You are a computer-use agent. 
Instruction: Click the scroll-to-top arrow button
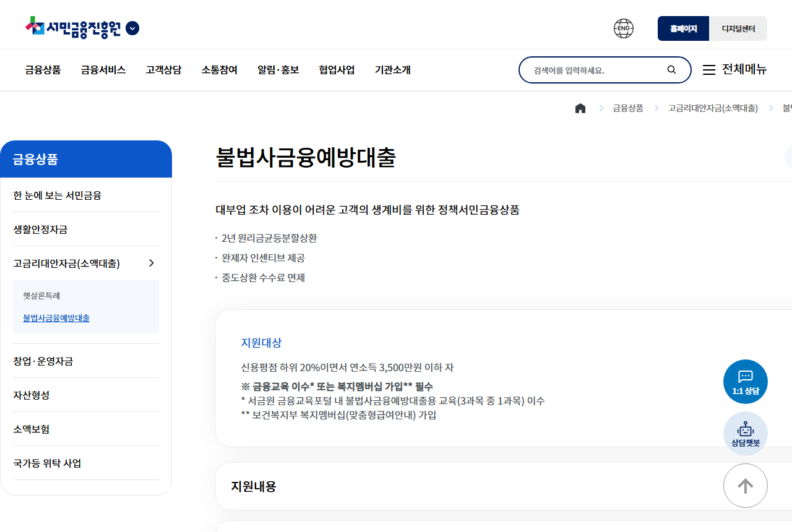pos(746,486)
